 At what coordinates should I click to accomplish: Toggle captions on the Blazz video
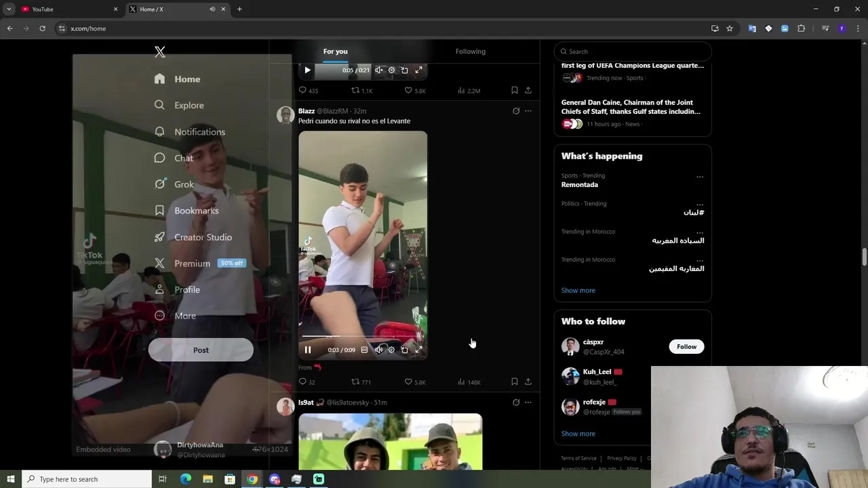click(x=364, y=350)
